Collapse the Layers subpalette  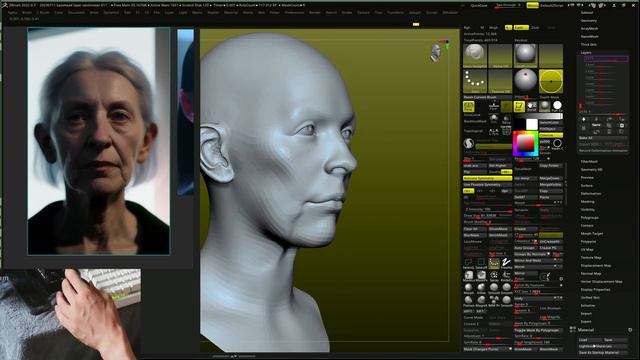586,53
